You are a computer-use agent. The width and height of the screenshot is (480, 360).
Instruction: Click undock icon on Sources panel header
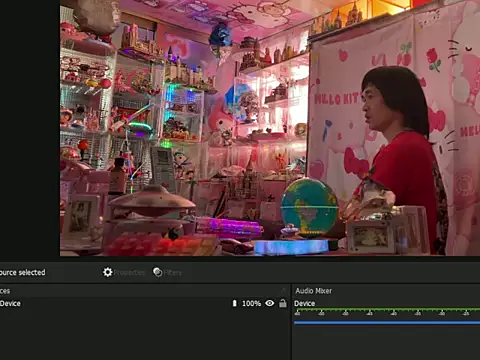tap(283, 290)
